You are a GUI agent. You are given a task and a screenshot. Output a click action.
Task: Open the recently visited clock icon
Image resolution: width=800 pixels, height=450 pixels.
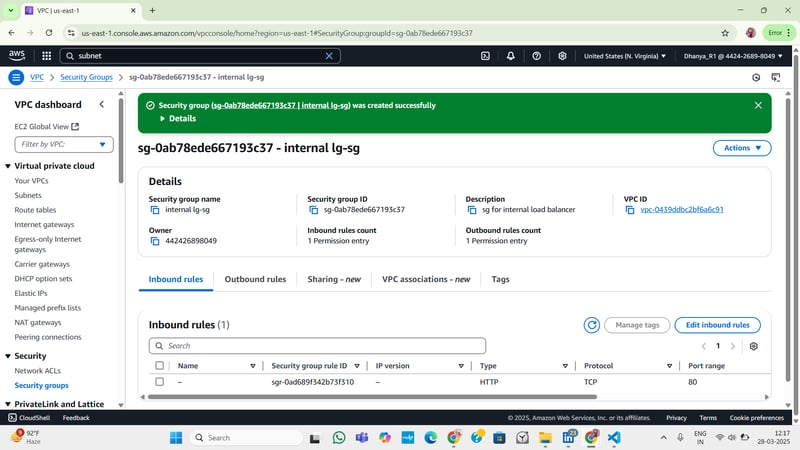pyautogui.click(x=756, y=78)
